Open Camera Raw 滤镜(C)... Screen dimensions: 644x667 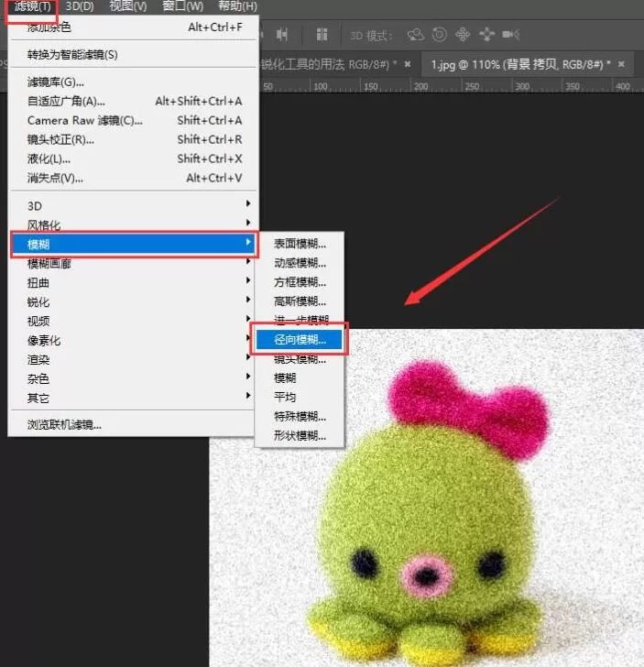click(x=133, y=120)
